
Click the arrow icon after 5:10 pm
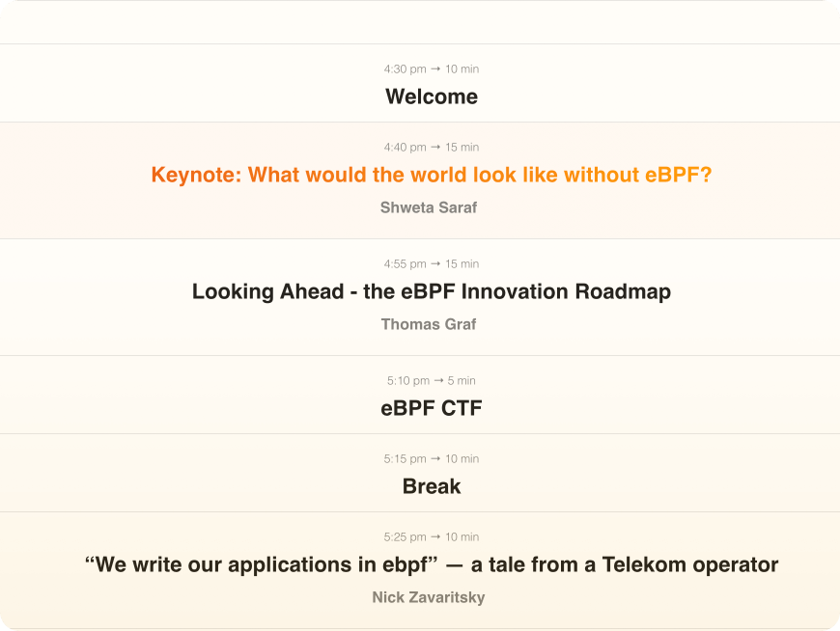438,380
